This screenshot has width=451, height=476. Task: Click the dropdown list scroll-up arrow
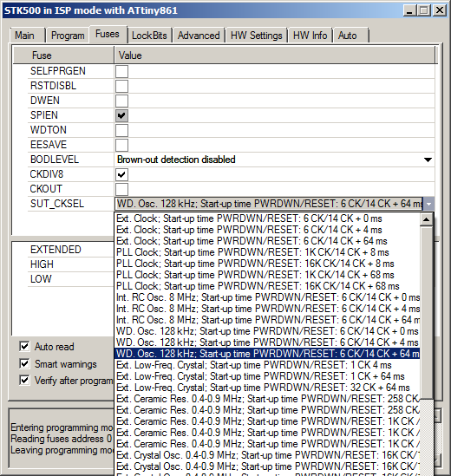coord(427,219)
